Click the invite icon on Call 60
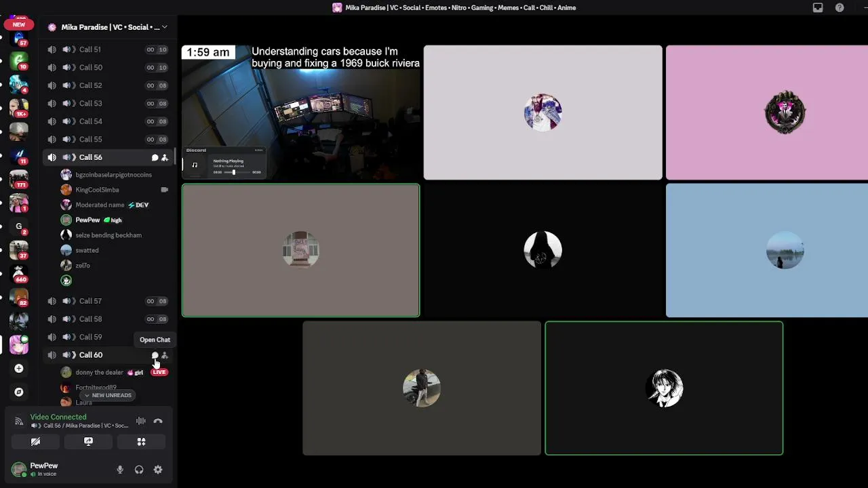Screen dimensions: 868x488 164,355
